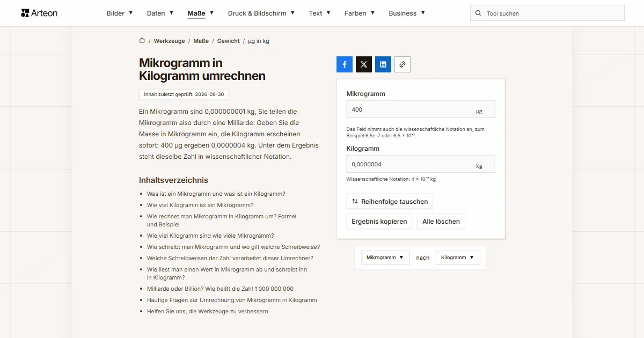Open the Text menu
The image size is (644, 338).
[x=320, y=13]
